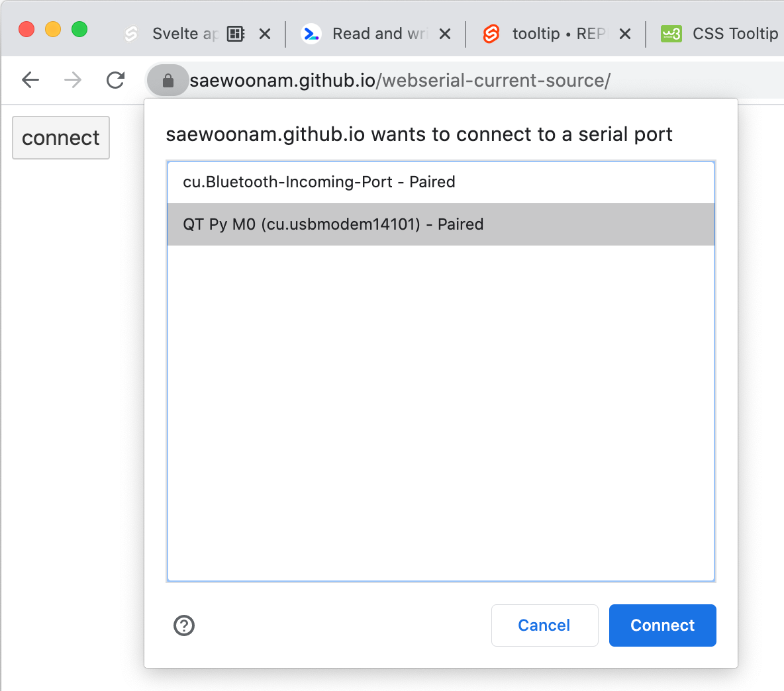Click the Svelte REPL icon on the tooltip tab
Image resolution: width=784 pixels, height=691 pixels.
point(490,33)
